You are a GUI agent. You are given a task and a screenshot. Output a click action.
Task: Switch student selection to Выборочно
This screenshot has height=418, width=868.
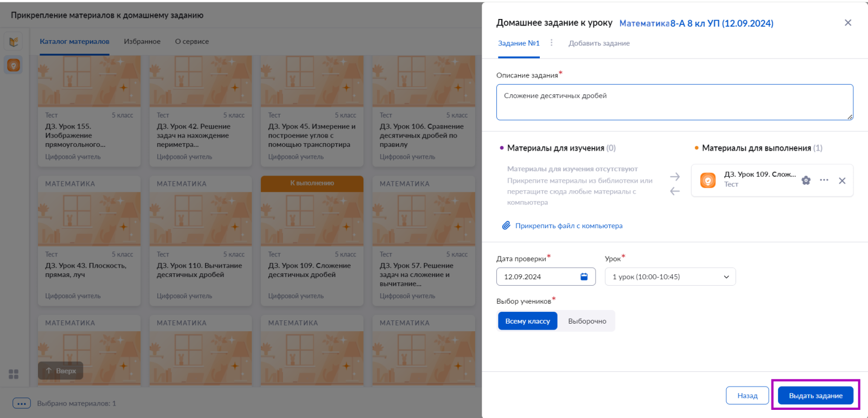point(587,321)
